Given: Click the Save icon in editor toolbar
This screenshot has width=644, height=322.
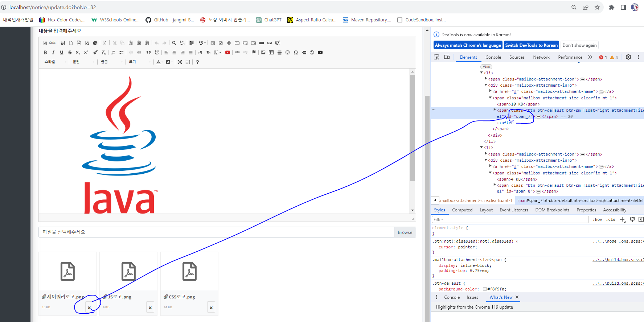Looking at the screenshot, I should pos(63,43).
